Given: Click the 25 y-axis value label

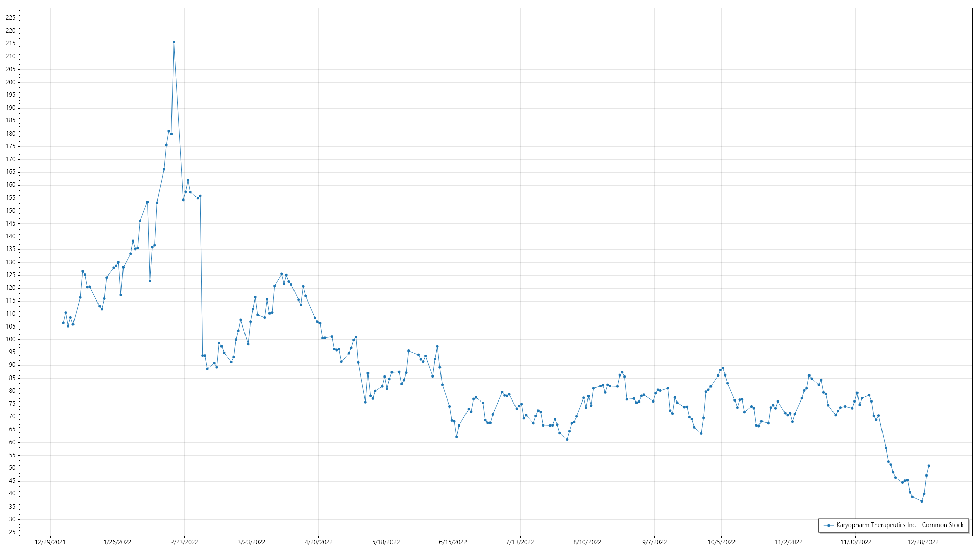Looking at the screenshot, I should tap(12, 532).
